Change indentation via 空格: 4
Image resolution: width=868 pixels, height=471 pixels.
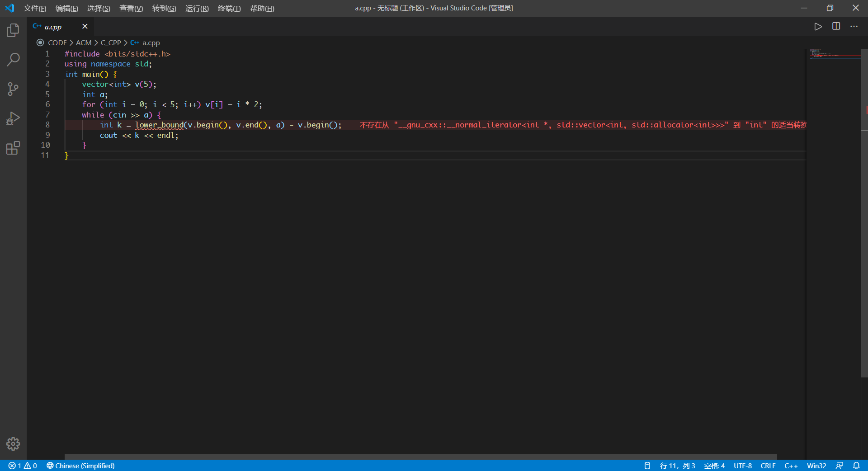(x=714, y=466)
